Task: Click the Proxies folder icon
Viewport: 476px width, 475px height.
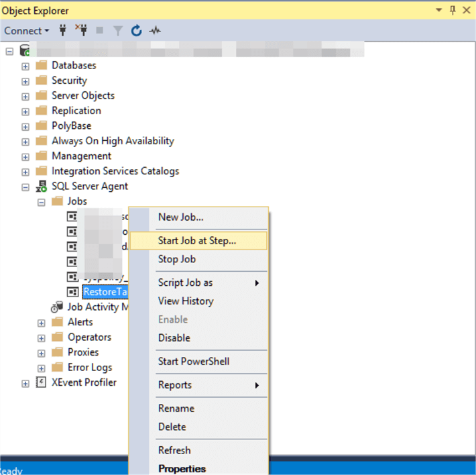Action: [58, 352]
